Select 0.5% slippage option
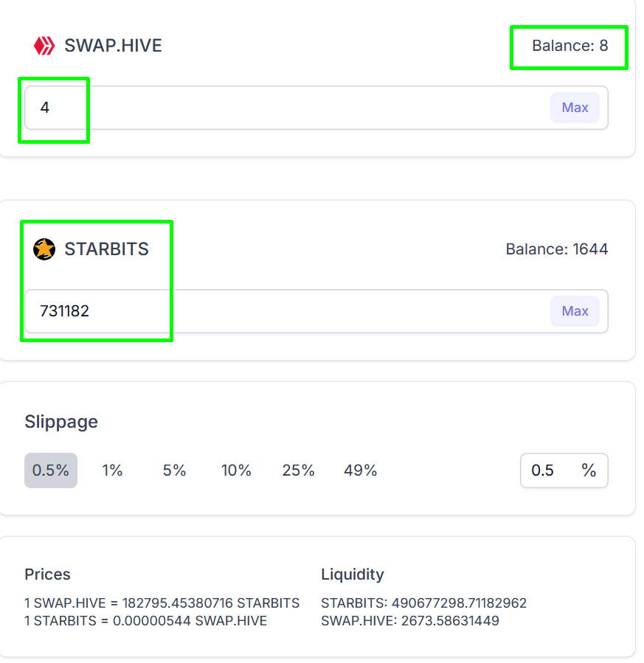 point(51,471)
